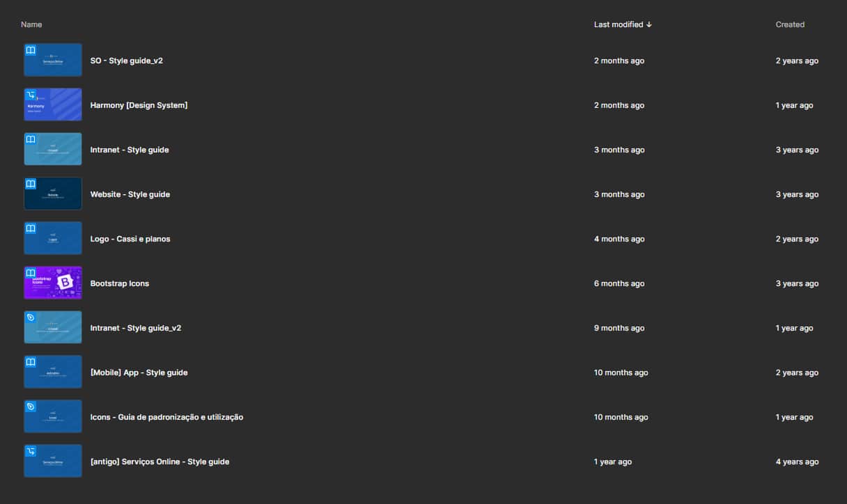847x504 pixels.
Task: Click the book badge on Bootstrap Icons thumbnail
Action: (x=30, y=273)
